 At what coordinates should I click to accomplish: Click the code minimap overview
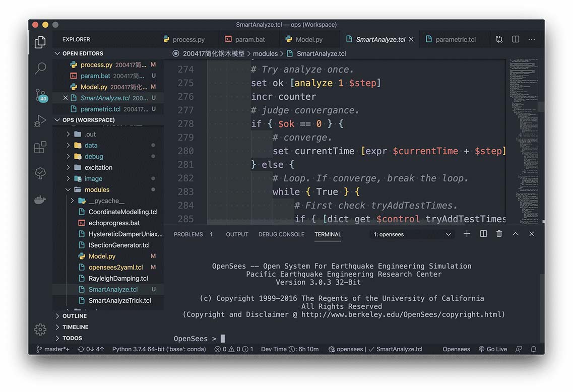(x=523, y=141)
